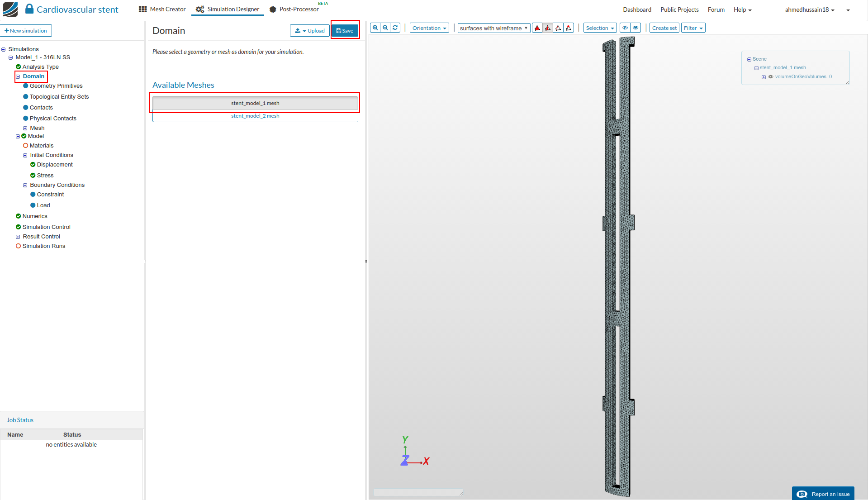Collapse the Scene node in viewer tree
This screenshot has height=500, width=868.
click(749, 60)
